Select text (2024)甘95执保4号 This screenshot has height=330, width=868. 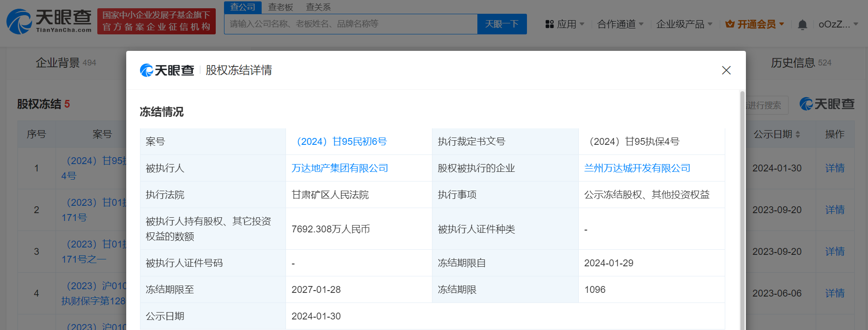click(632, 142)
